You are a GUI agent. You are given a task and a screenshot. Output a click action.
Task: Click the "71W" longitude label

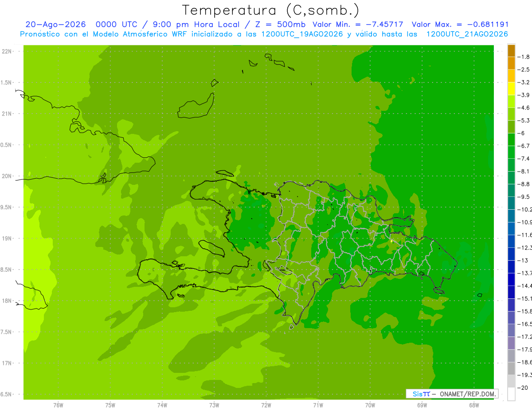318,405
